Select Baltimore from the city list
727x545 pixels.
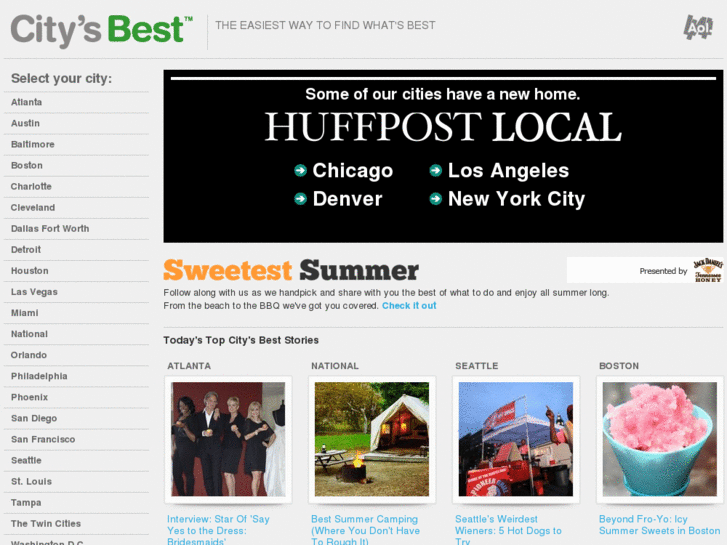[x=32, y=144]
